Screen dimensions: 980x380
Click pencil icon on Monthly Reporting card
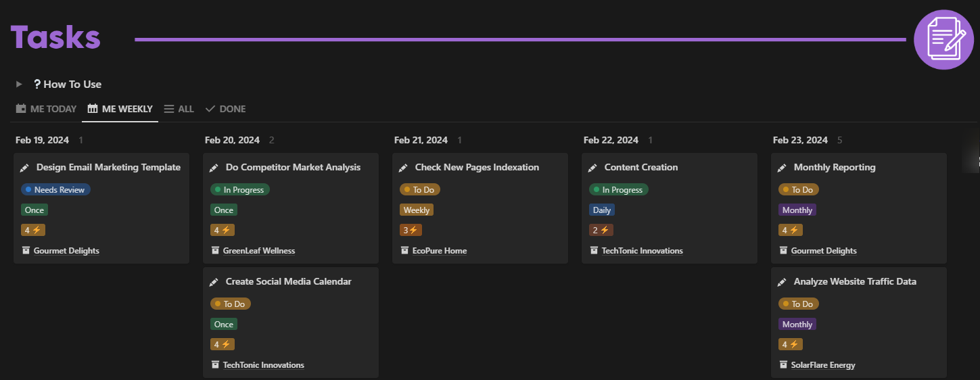point(782,168)
